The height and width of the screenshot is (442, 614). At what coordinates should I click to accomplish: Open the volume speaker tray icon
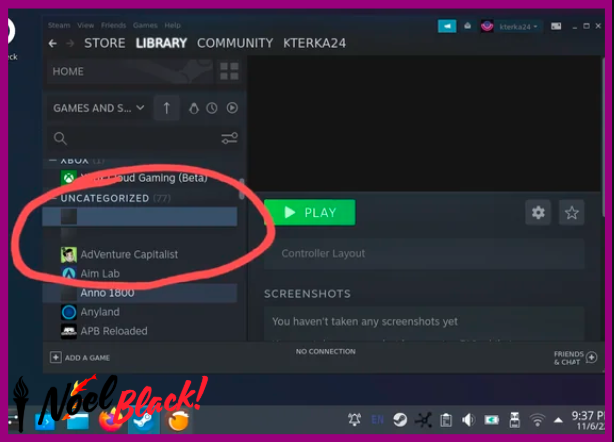[468, 420]
